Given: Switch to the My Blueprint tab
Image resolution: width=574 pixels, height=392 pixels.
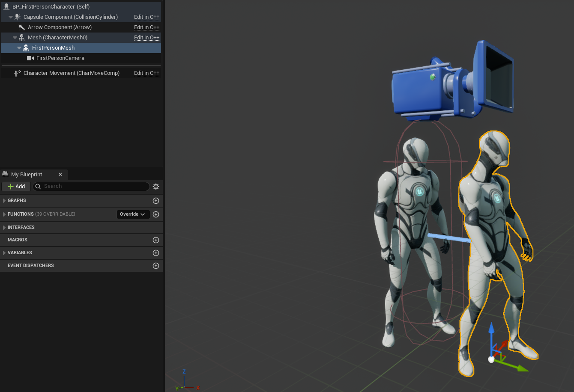Looking at the screenshot, I should coord(27,175).
